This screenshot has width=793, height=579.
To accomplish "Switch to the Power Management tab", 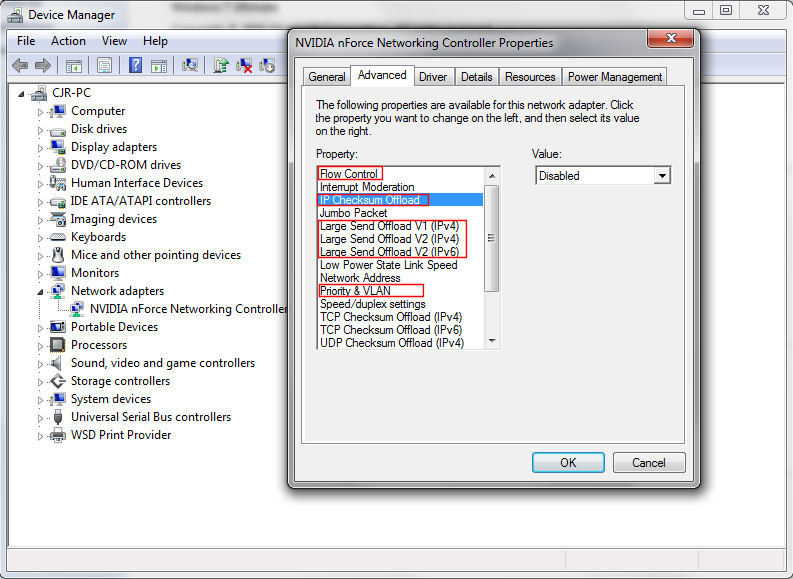I will (x=614, y=77).
